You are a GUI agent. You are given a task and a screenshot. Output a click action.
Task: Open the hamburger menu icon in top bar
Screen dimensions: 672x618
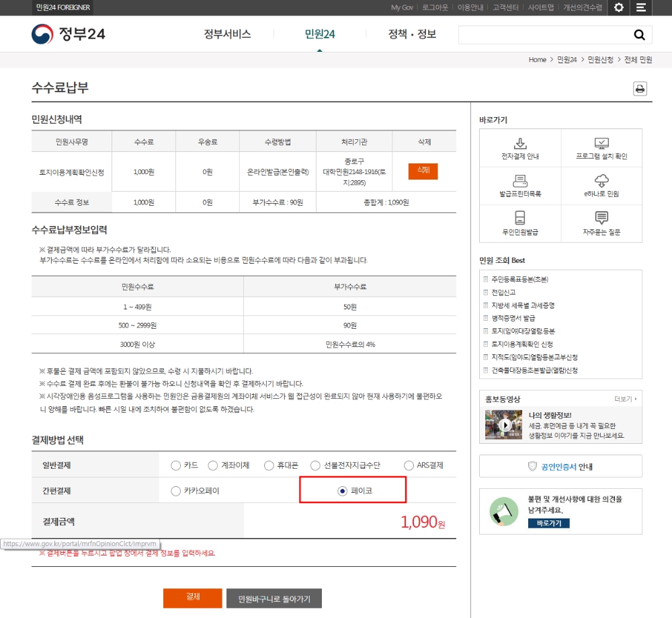640,7
